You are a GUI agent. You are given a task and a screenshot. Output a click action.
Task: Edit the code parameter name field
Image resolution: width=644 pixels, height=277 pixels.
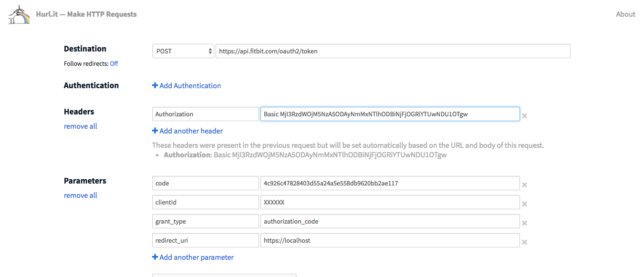[x=206, y=183]
